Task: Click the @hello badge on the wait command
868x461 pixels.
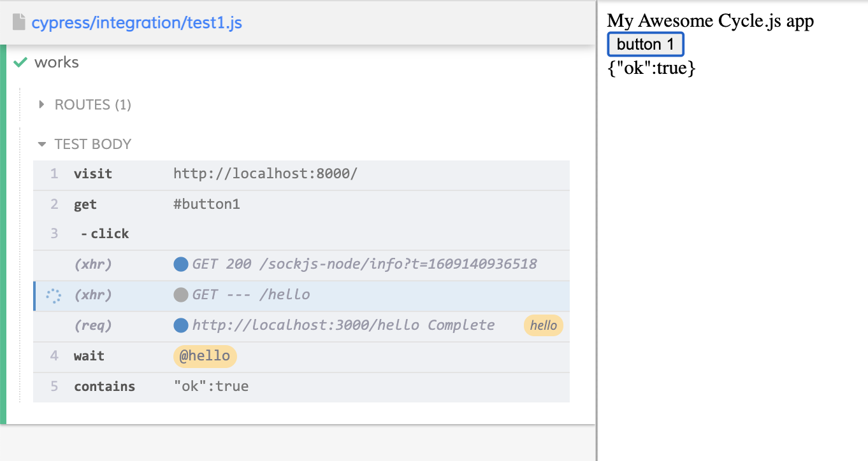Action: click(205, 356)
